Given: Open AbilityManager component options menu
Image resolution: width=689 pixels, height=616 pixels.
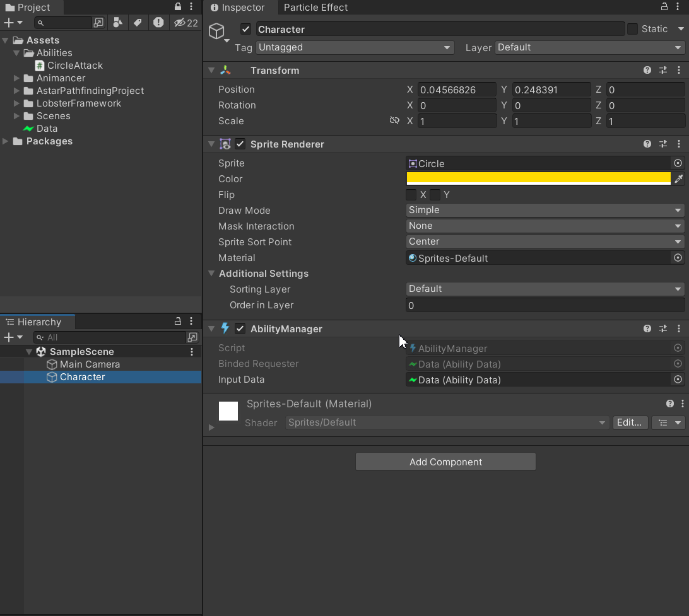Looking at the screenshot, I should (679, 328).
